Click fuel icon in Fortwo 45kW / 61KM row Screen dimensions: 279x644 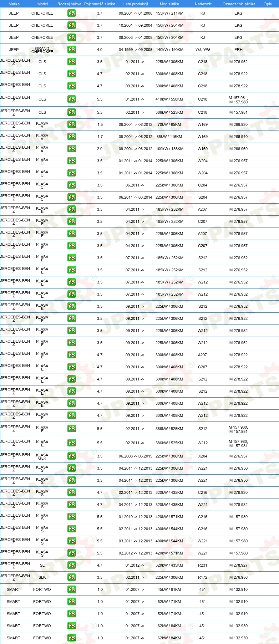[71, 589]
